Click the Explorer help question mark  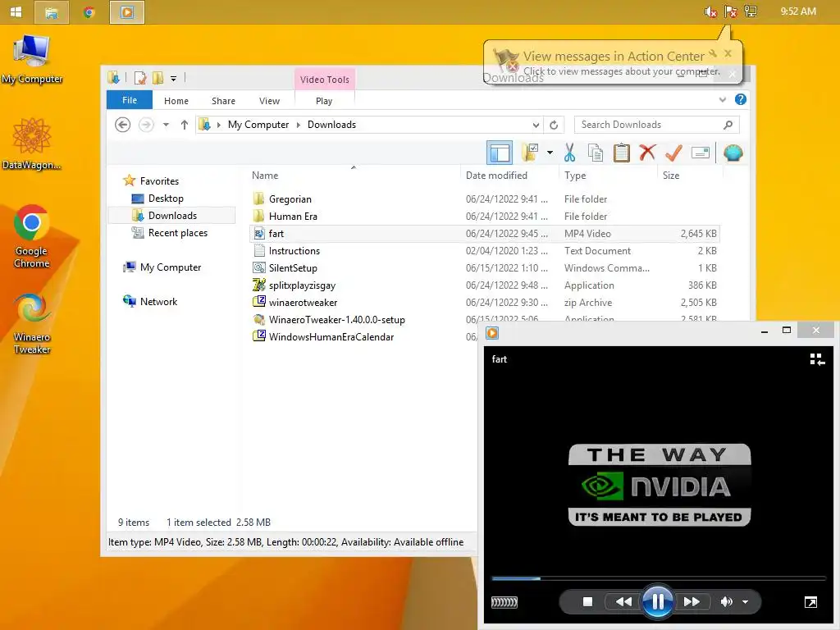click(741, 99)
